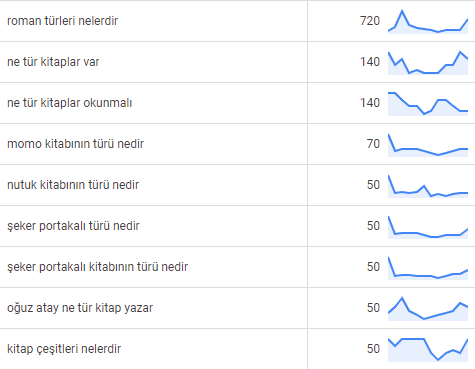Click search volume 720 value
475x369 pixels.
pyautogui.click(x=370, y=21)
